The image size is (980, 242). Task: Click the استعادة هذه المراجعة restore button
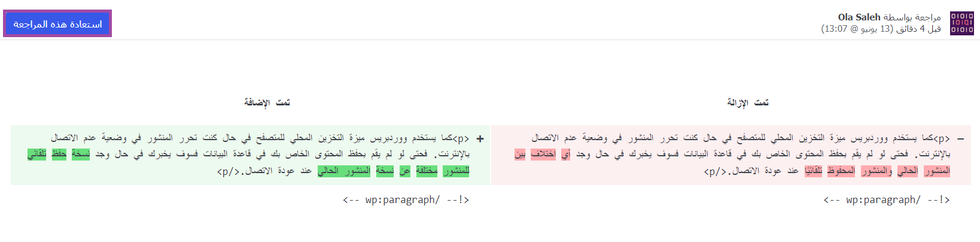[57, 24]
